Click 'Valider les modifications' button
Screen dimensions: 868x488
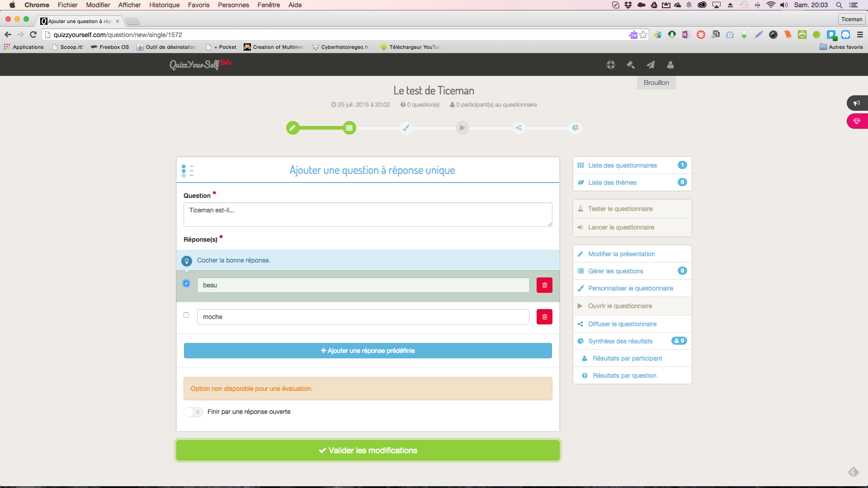[368, 450]
